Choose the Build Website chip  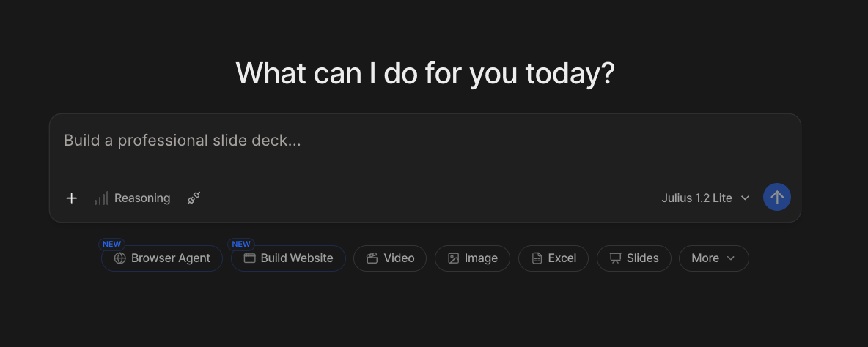288,258
